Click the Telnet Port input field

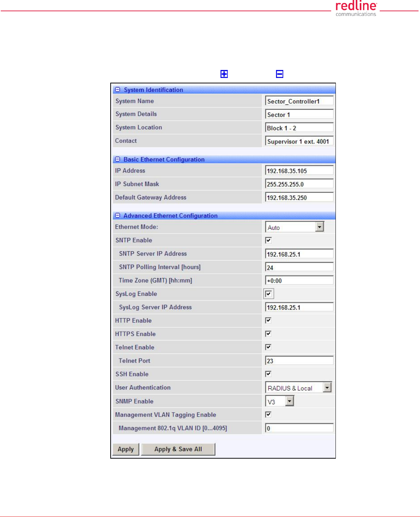(x=299, y=360)
